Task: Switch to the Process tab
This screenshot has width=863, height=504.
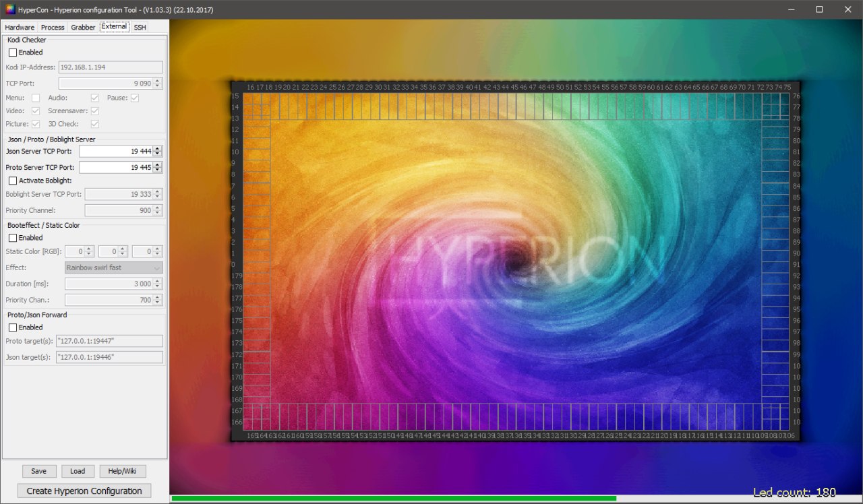Action: click(53, 28)
